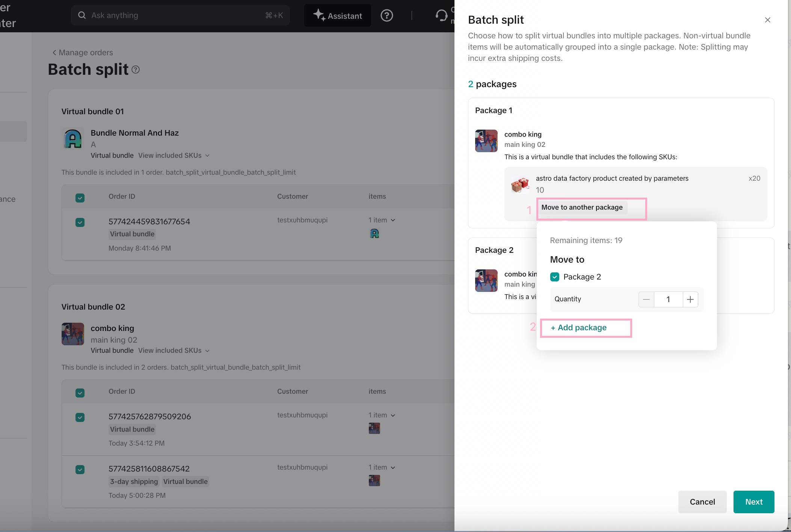Expand View included SKUs for Bundle Normal And Haz
The width and height of the screenshot is (791, 532).
(x=174, y=156)
